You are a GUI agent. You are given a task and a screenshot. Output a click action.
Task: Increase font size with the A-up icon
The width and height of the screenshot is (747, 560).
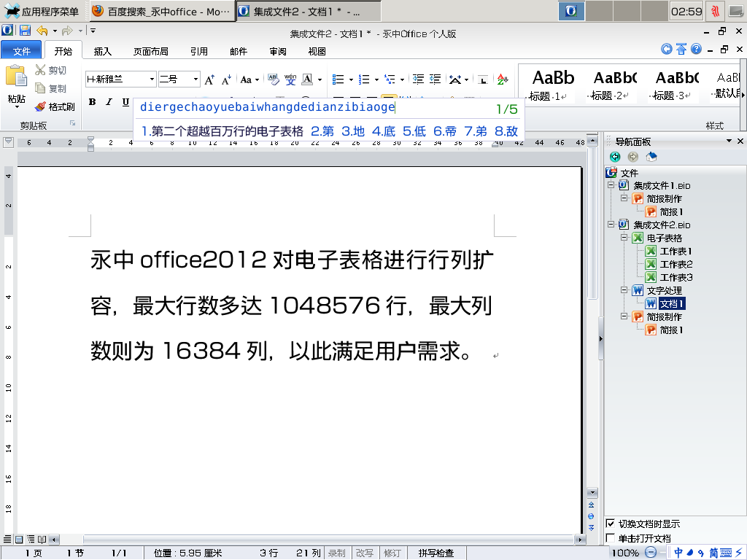[x=209, y=79]
